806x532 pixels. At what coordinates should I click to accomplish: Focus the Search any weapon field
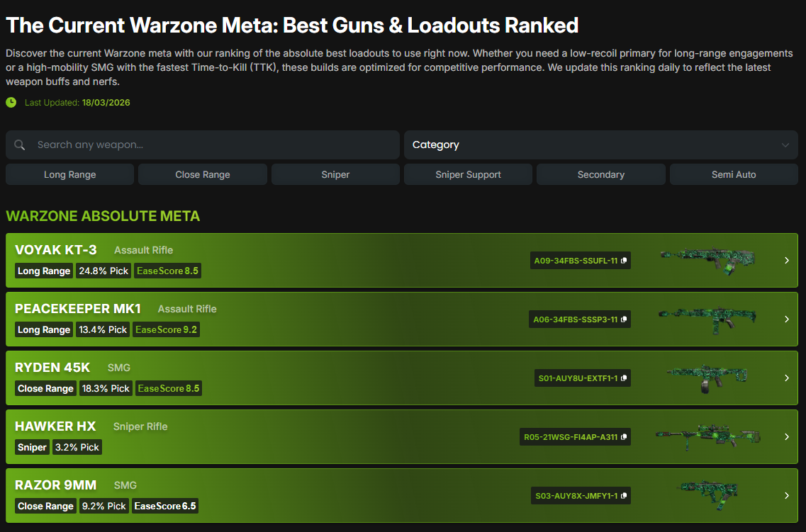coord(213,145)
